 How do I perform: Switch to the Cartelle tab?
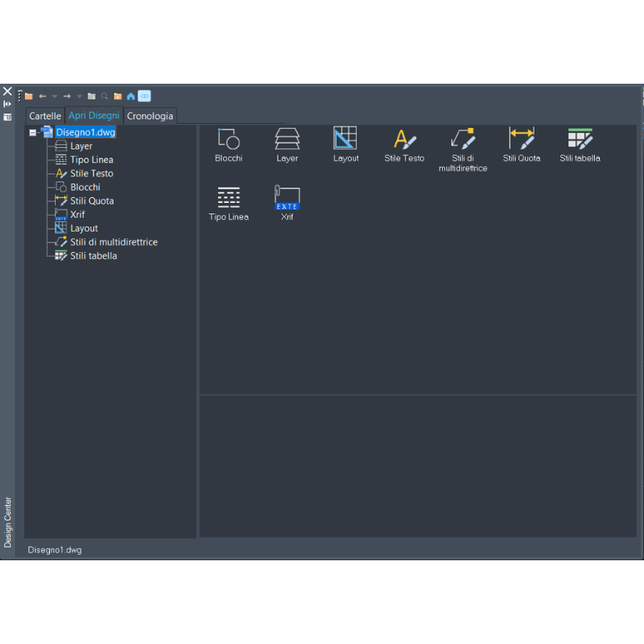pos(45,116)
